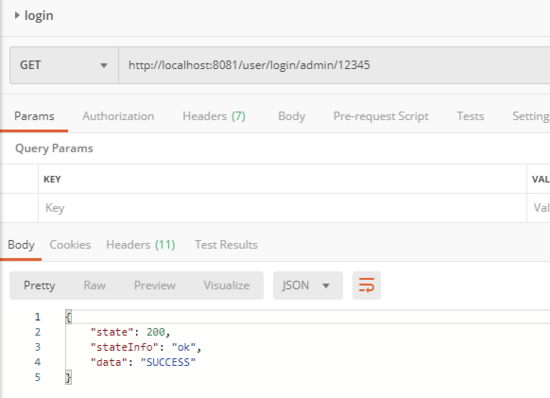Click the Key input in Query Params
This screenshot has height=398, width=550.
coord(282,208)
